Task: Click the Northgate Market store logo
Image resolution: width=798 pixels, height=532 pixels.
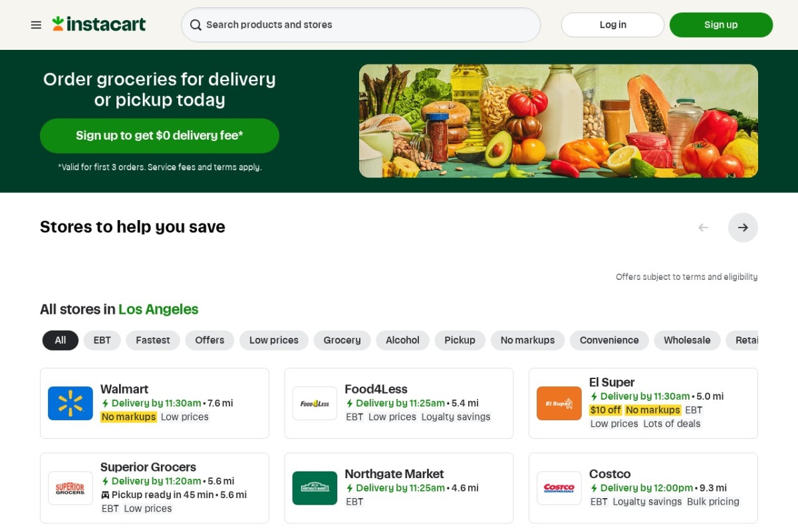Action: pyautogui.click(x=315, y=488)
